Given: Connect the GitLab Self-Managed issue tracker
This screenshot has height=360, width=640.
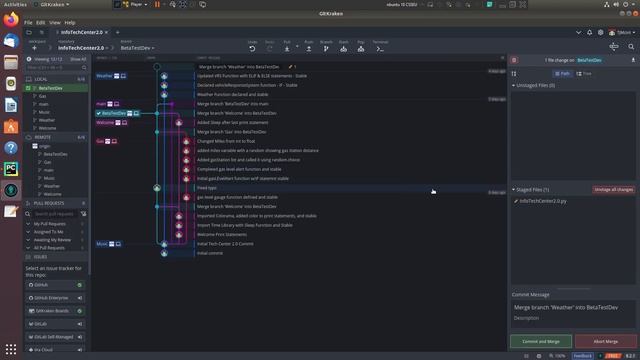Looking at the screenshot, I should coord(80,337).
